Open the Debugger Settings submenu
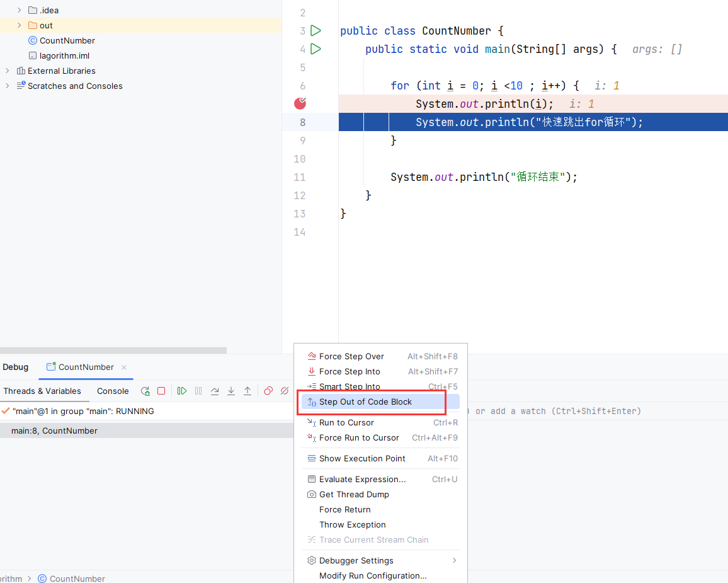Image resolution: width=728 pixels, height=583 pixels. [356, 560]
